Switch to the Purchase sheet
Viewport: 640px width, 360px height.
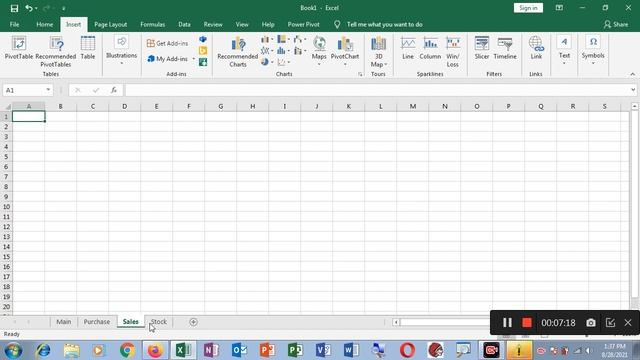point(97,322)
